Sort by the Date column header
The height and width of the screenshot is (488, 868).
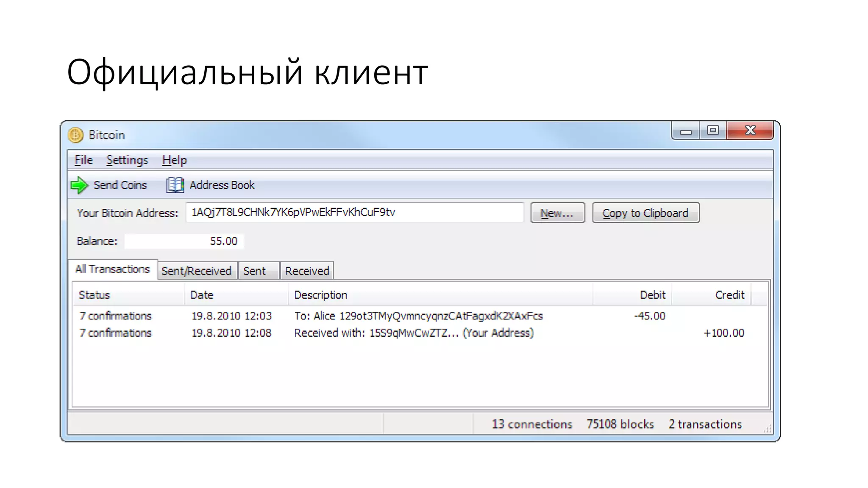click(236, 295)
